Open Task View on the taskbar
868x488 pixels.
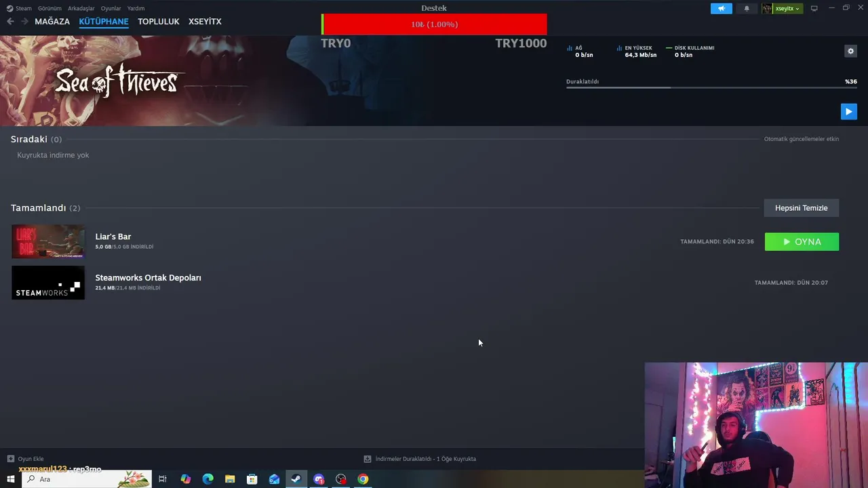163,479
